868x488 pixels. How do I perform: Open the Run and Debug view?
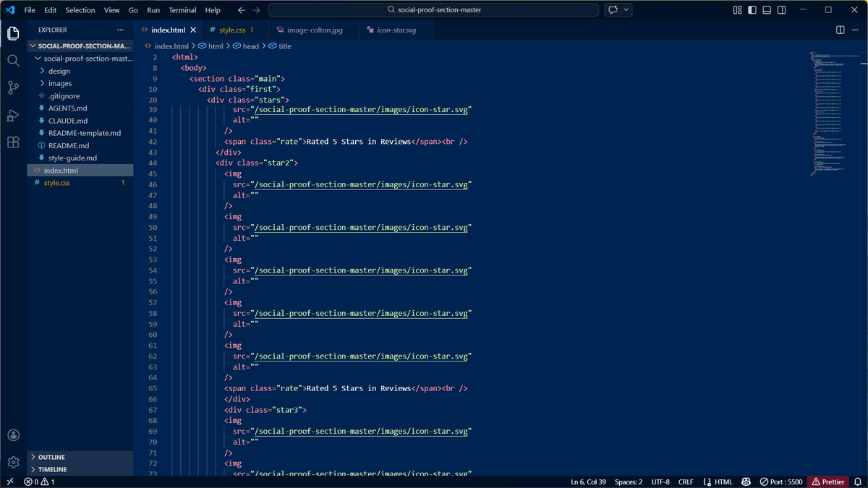coord(13,115)
